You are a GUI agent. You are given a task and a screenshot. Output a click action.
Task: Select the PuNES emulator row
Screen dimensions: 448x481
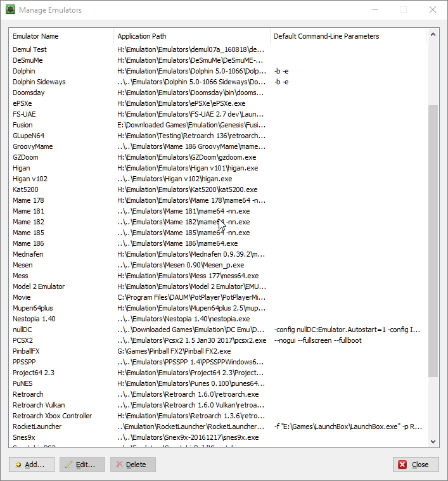click(218, 383)
